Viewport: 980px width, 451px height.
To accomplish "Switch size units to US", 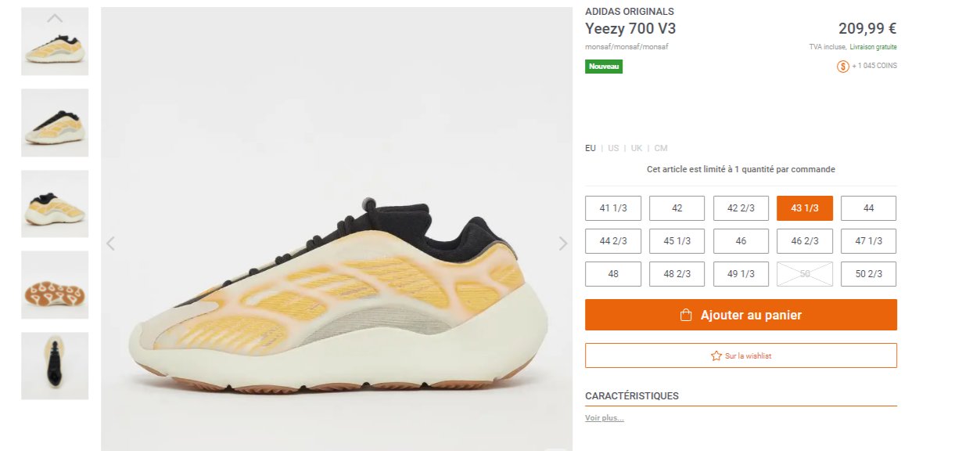I will [613, 148].
